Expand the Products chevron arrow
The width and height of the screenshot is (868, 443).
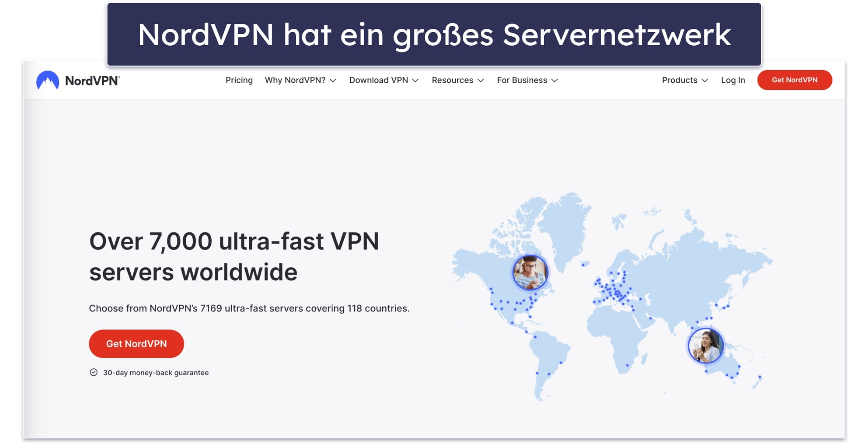(705, 80)
